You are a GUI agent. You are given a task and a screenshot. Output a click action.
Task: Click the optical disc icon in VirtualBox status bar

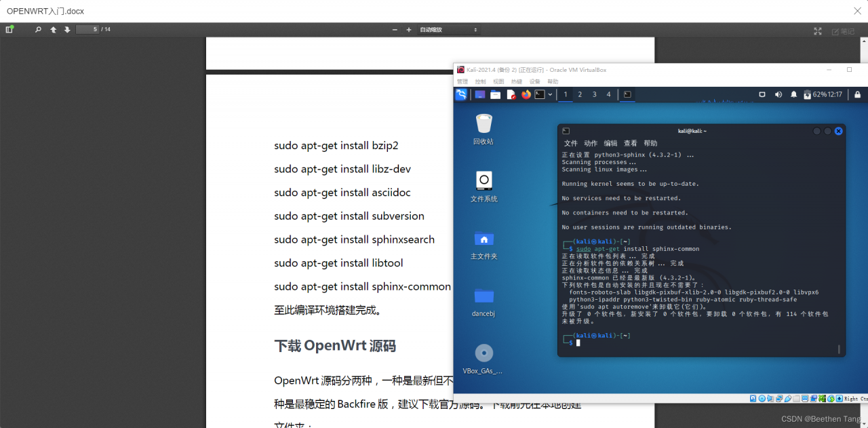(762, 398)
